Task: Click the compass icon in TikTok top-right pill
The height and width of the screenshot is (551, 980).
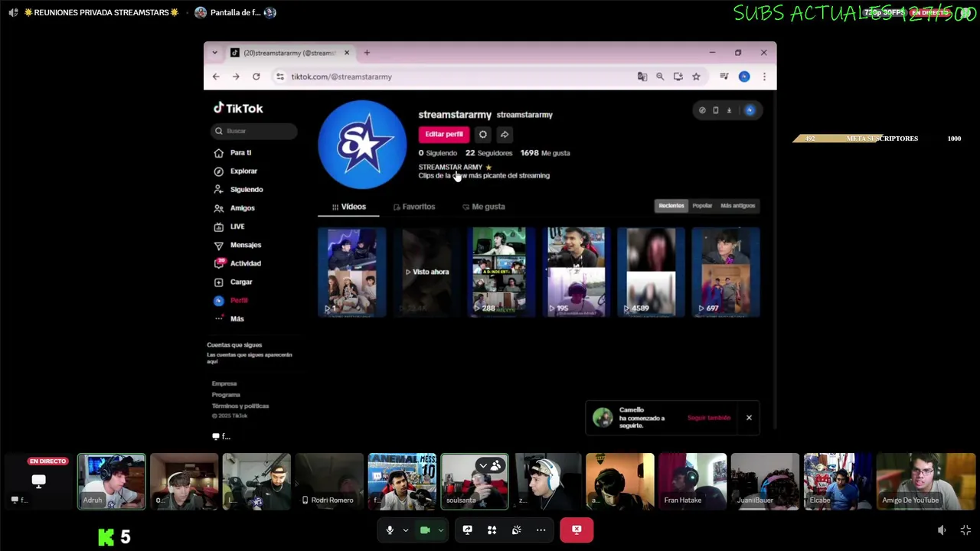Action: coord(702,110)
